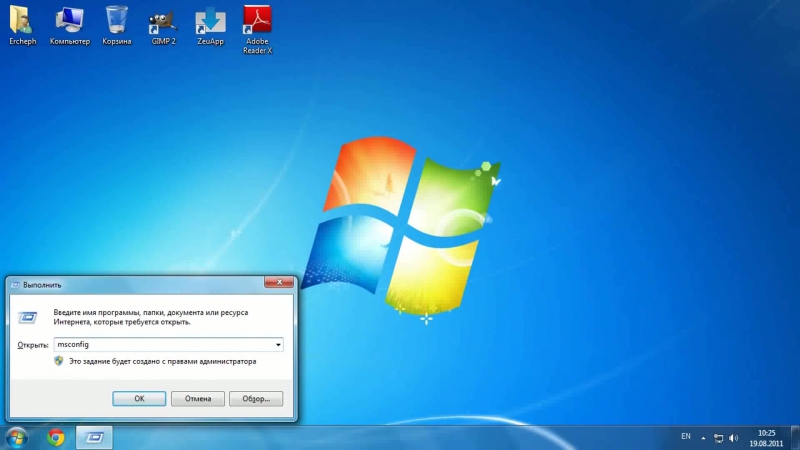The height and width of the screenshot is (450, 800).
Task: Launch Google Chrome from the taskbar
Action: click(56, 438)
